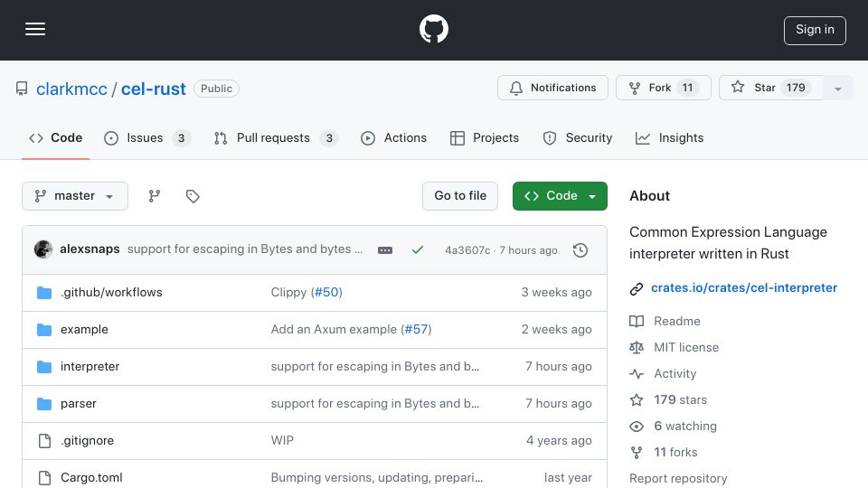Screen dimensions: 868x488
Task: Open the hamburger navigation menu
Action: point(35,29)
